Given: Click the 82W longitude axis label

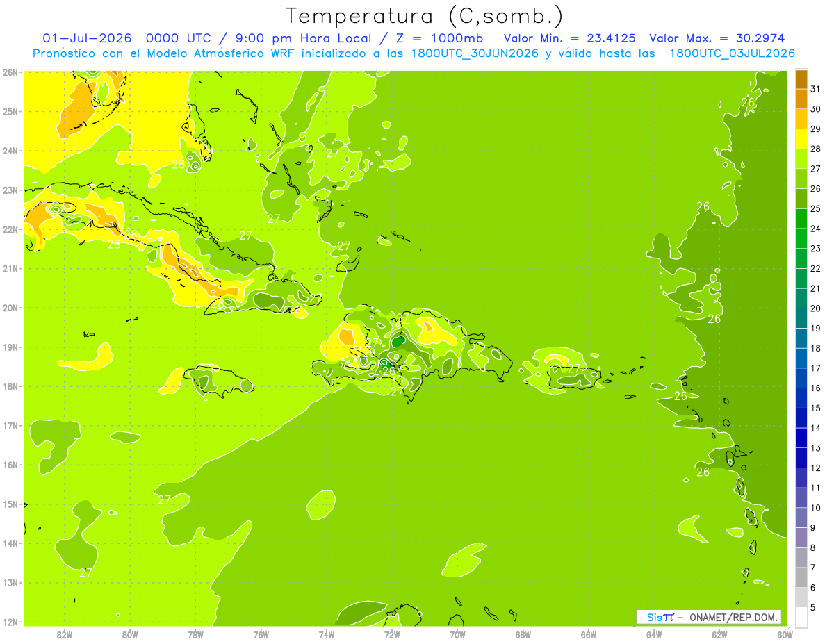Looking at the screenshot, I should pyautogui.click(x=64, y=634).
